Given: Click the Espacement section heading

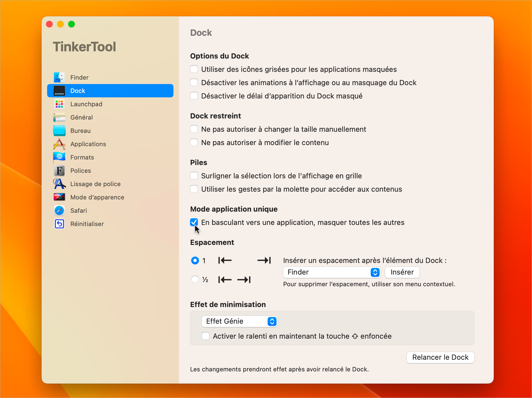Looking at the screenshot, I should 212,242.
